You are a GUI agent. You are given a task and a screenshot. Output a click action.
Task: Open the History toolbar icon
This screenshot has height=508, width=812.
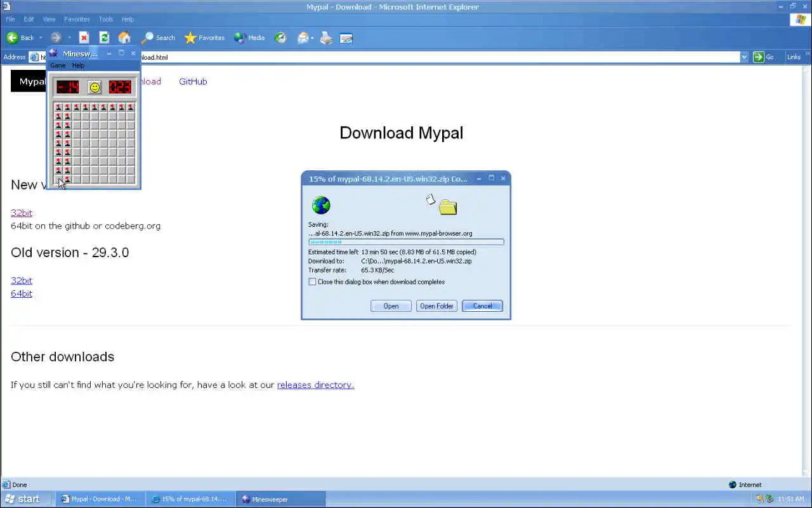(x=280, y=38)
